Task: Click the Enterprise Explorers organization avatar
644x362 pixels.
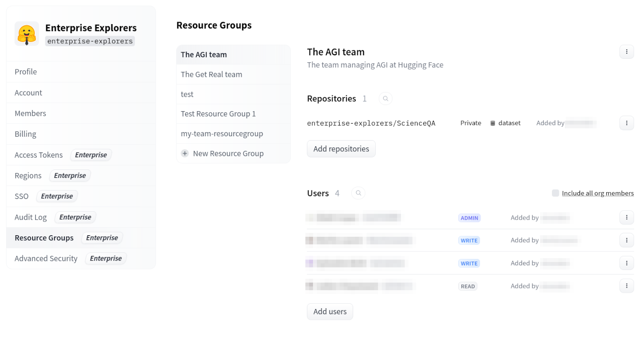Action: tap(26, 34)
